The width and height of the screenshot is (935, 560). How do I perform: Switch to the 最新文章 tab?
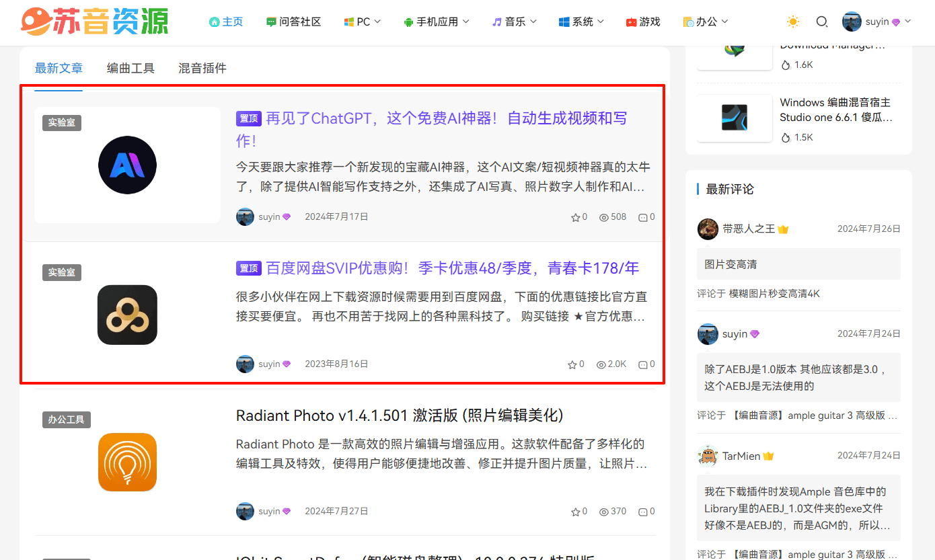(59, 68)
